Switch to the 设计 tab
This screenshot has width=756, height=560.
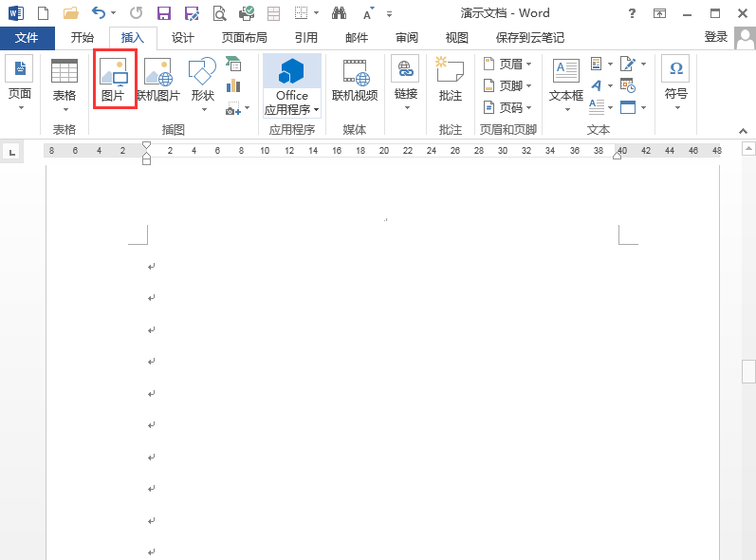183,38
